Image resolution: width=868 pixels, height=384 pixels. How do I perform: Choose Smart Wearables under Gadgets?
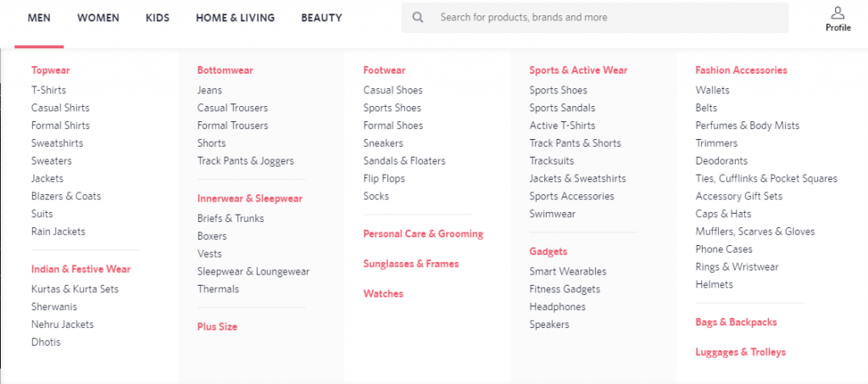click(568, 271)
